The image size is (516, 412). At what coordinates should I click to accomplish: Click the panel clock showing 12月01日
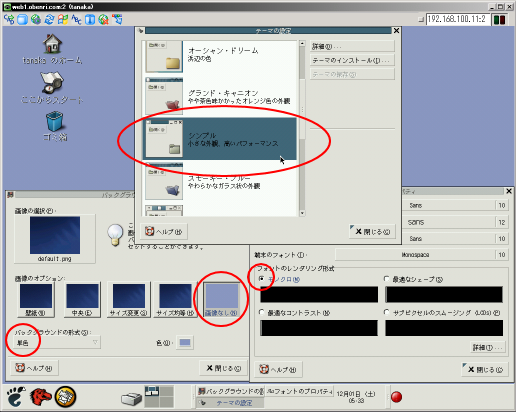[x=356, y=397]
